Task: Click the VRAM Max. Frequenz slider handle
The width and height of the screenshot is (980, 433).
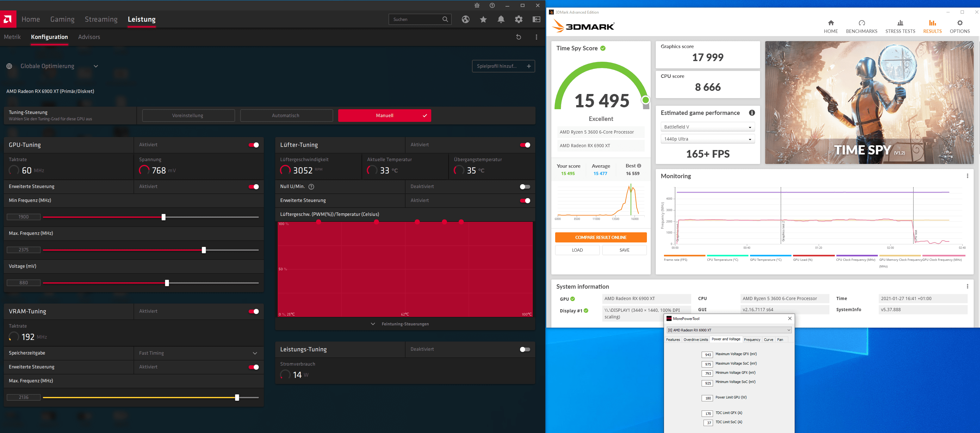Action: (x=237, y=398)
